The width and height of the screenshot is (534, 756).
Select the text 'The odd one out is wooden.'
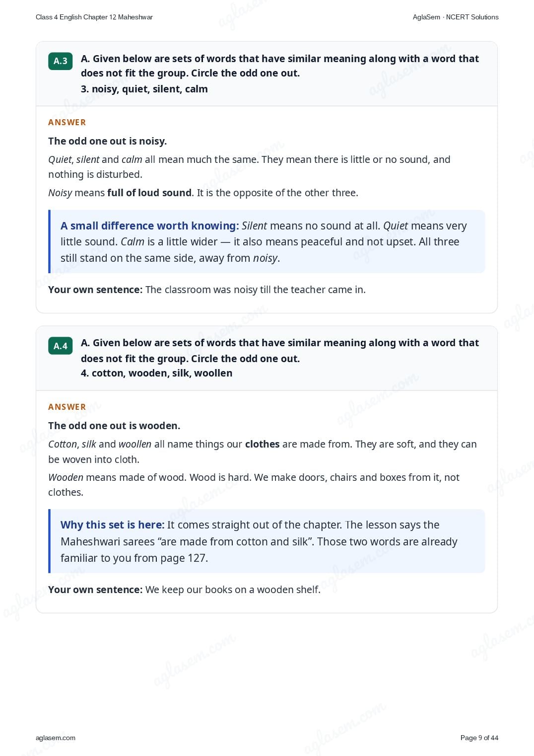(114, 426)
